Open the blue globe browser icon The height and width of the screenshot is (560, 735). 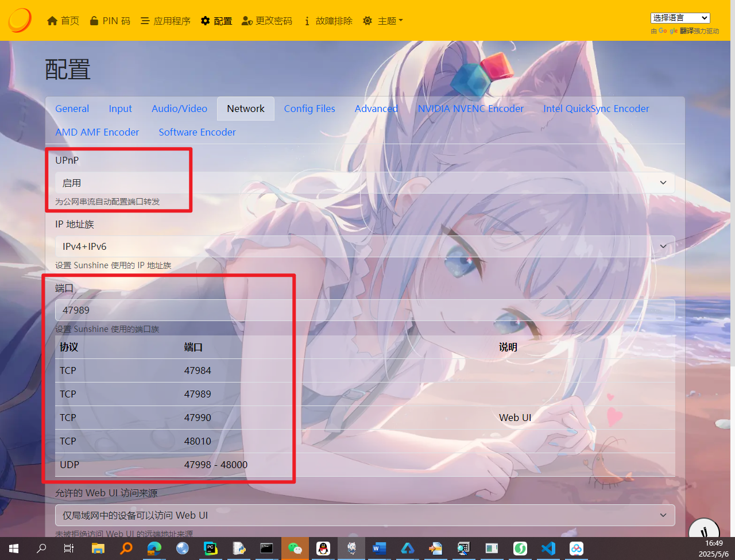pos(183,549)
